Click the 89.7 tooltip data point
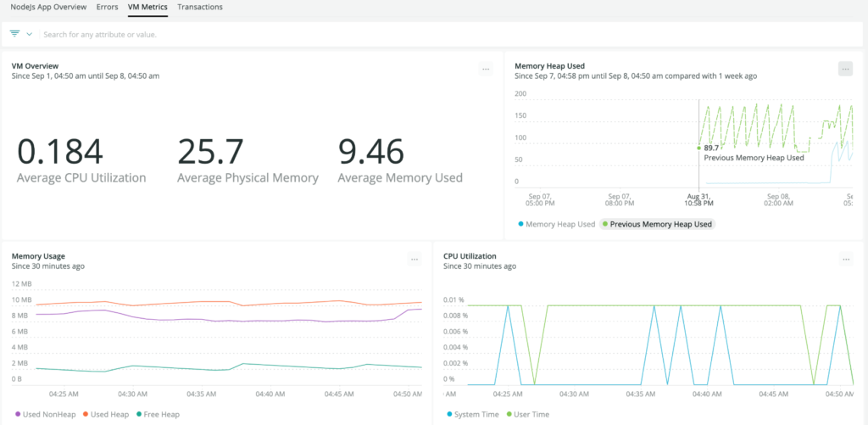This screenshot has height=425, width=868. 699,148
